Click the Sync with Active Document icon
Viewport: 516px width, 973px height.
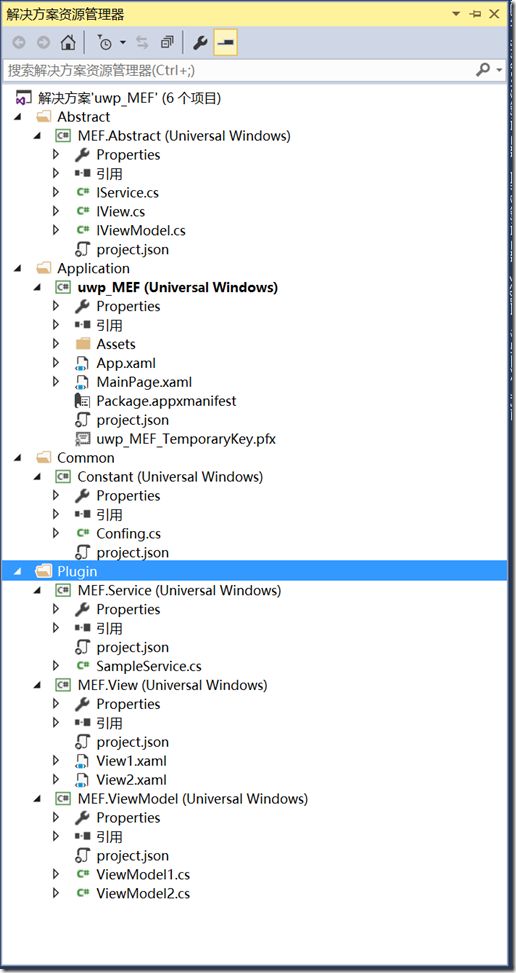142,42
